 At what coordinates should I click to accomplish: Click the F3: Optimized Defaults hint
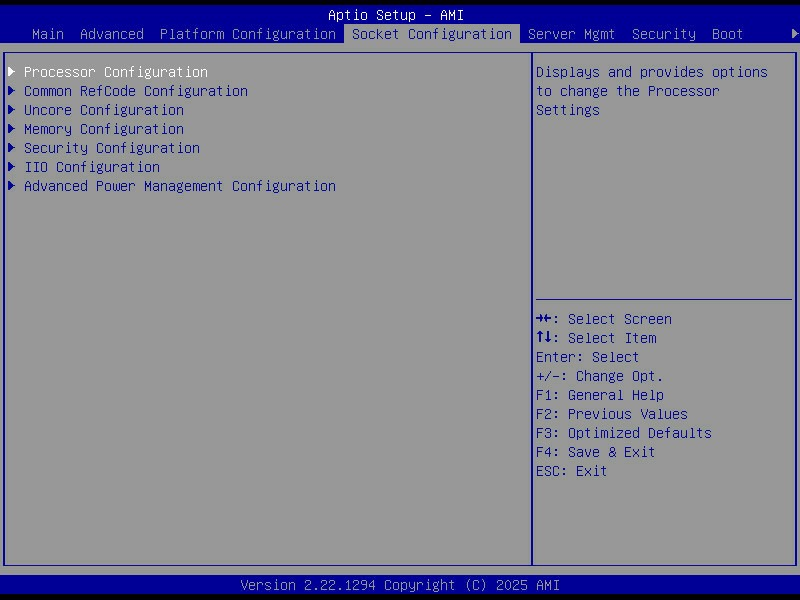click(x=624, y=433)
